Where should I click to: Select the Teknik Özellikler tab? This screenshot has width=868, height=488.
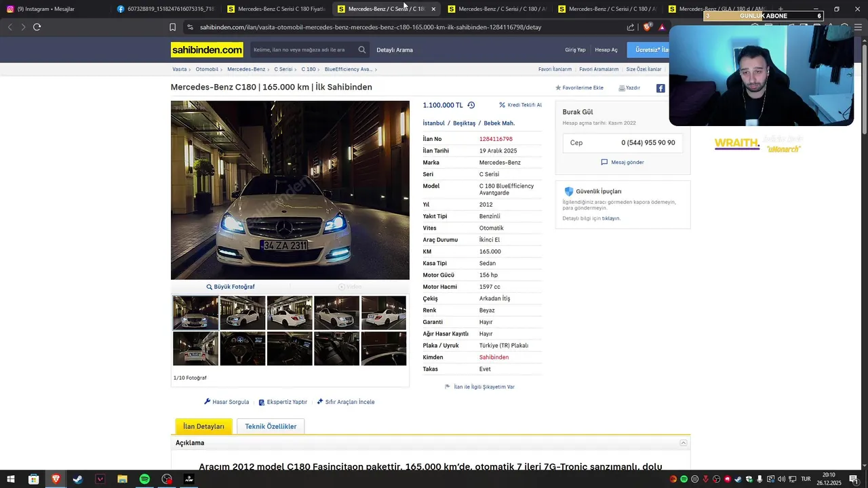[x=271, y=426]
